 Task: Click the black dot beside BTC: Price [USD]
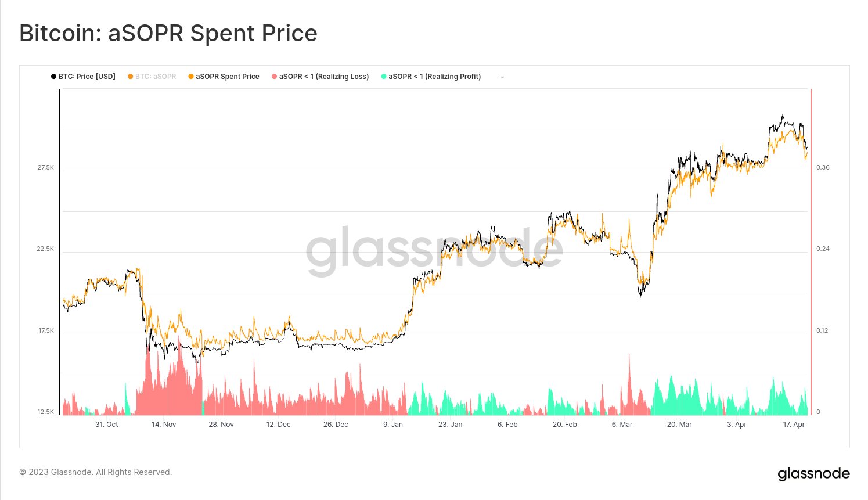click(53, 77)
